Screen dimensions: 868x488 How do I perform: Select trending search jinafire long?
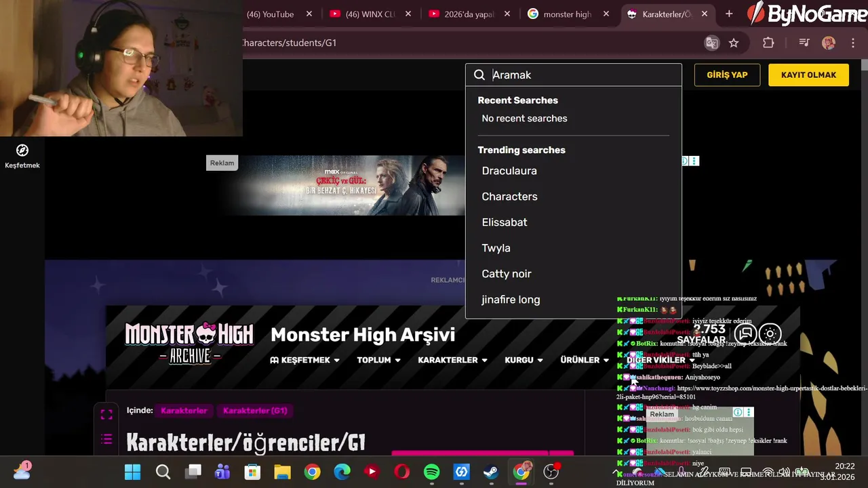click(511, 300)
